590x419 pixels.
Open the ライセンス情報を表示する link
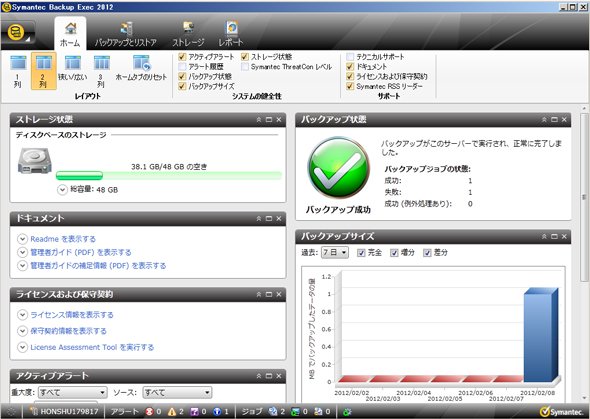[72, 314]
